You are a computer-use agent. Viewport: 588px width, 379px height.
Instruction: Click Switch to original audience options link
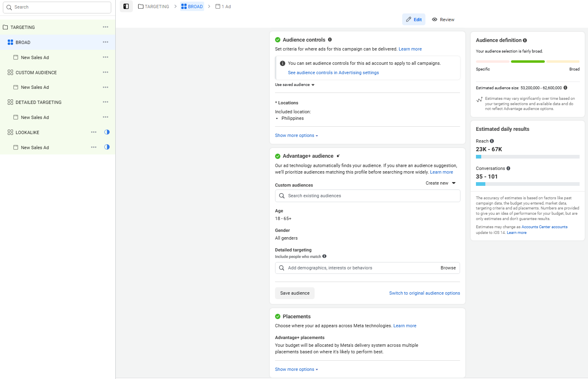pos(424,293)
